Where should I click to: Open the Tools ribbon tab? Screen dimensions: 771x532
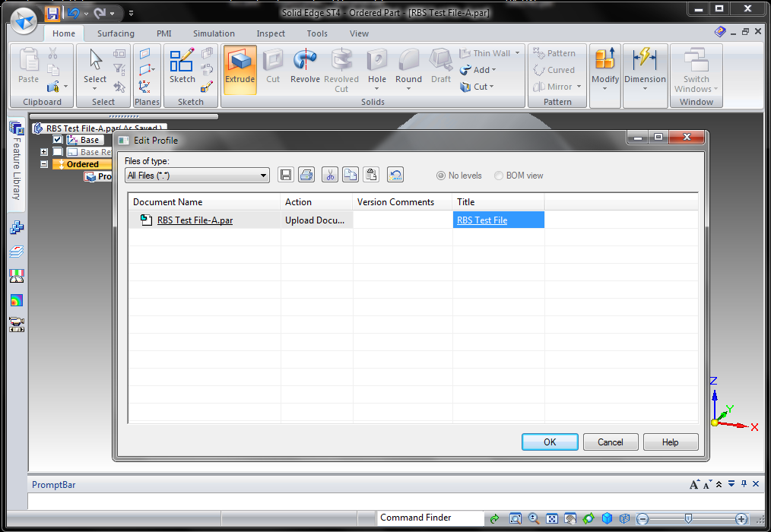pyautogui.click(x=316, y=33)
